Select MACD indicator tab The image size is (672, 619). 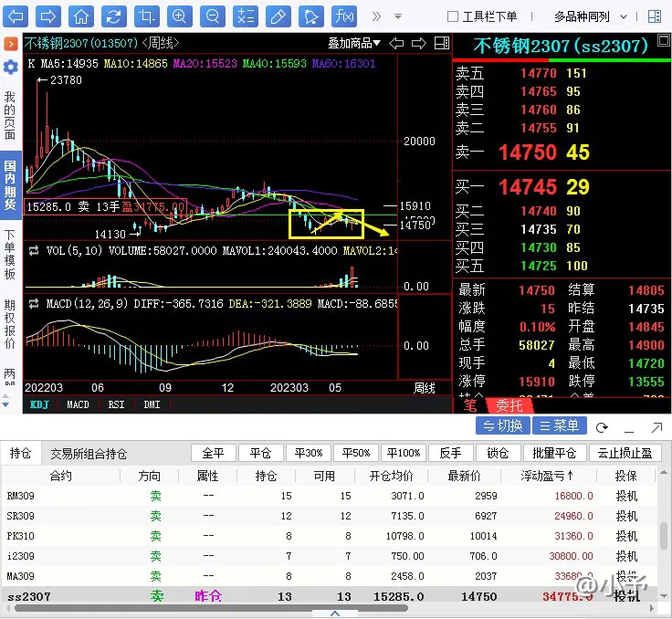pyautogui.click(x=78, y=404)
